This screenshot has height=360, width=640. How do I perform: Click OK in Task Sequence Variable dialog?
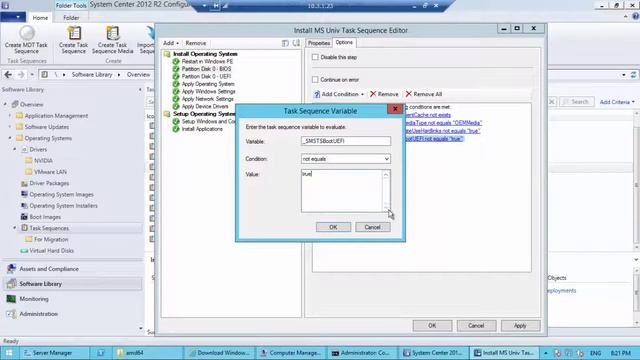(x=333, y=227)
